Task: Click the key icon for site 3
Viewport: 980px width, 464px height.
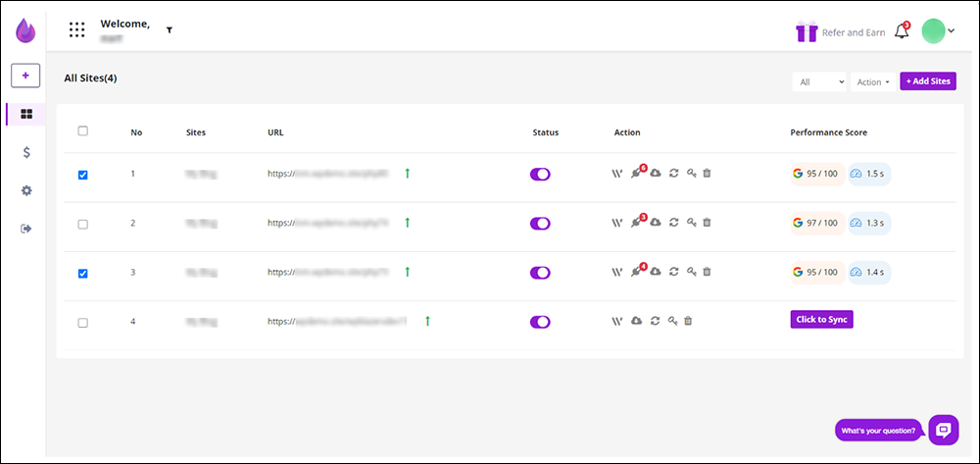Action: point(691,272)
